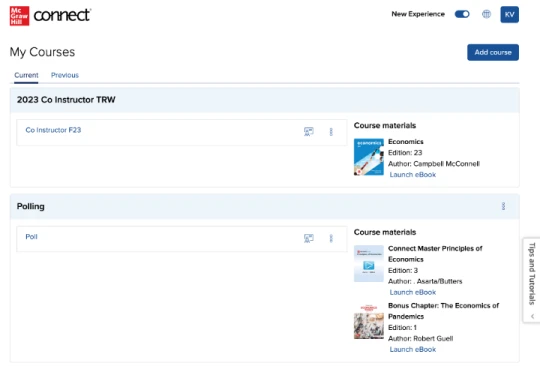Expand the Tips and Tutorials side panel
541x367 pixels.
click(532, 280)
